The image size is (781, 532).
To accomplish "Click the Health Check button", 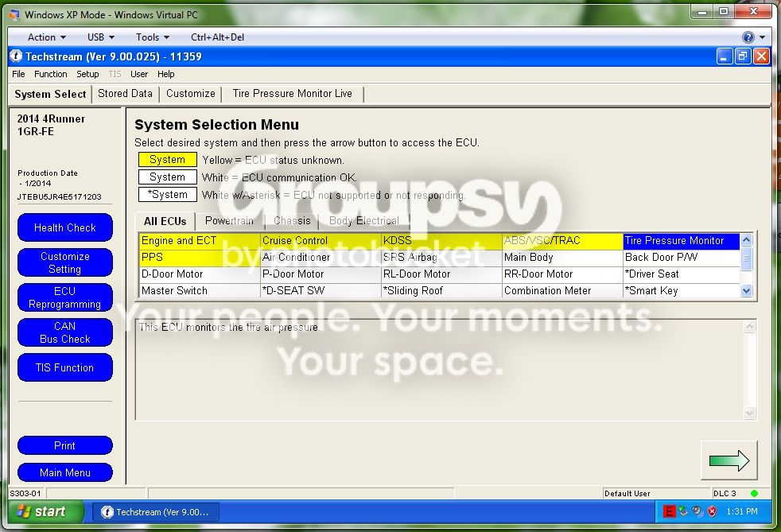I will coord(64,227).
